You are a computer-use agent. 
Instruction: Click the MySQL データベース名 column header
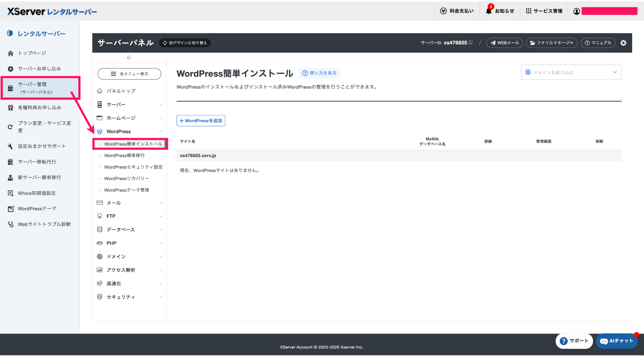tap(432, 142)
